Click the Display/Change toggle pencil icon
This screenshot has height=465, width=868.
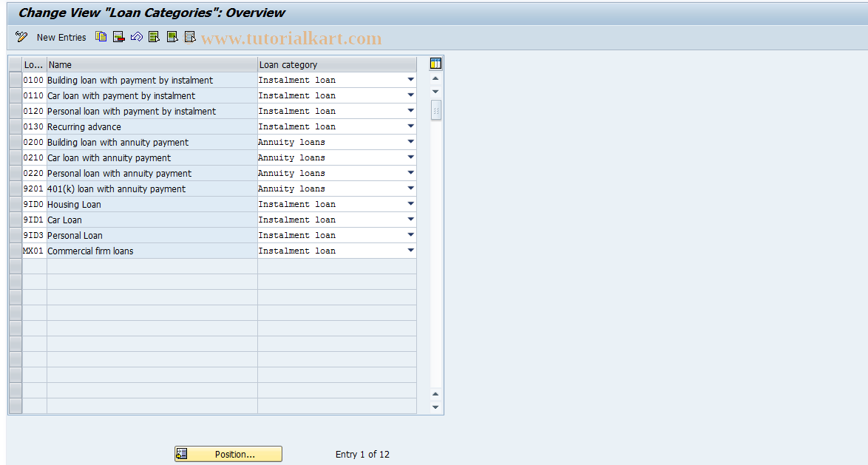coord(21,37)
